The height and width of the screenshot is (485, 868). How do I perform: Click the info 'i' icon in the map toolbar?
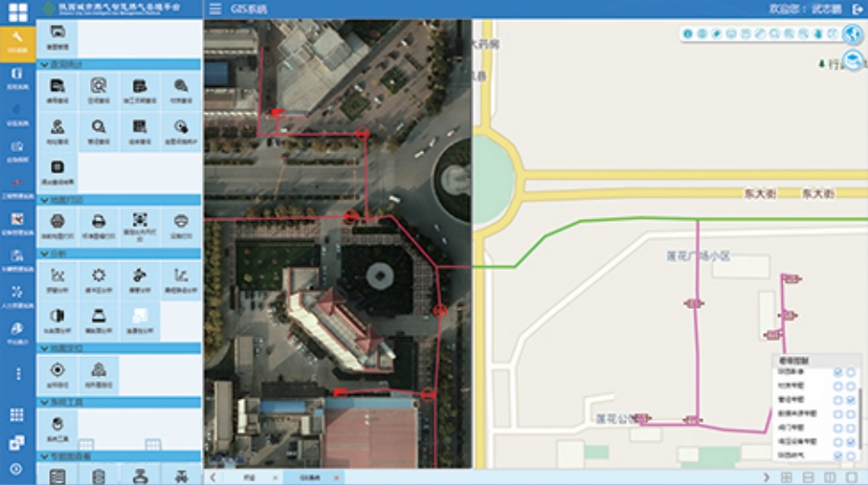pyautogui.click(x=687, y=33)
